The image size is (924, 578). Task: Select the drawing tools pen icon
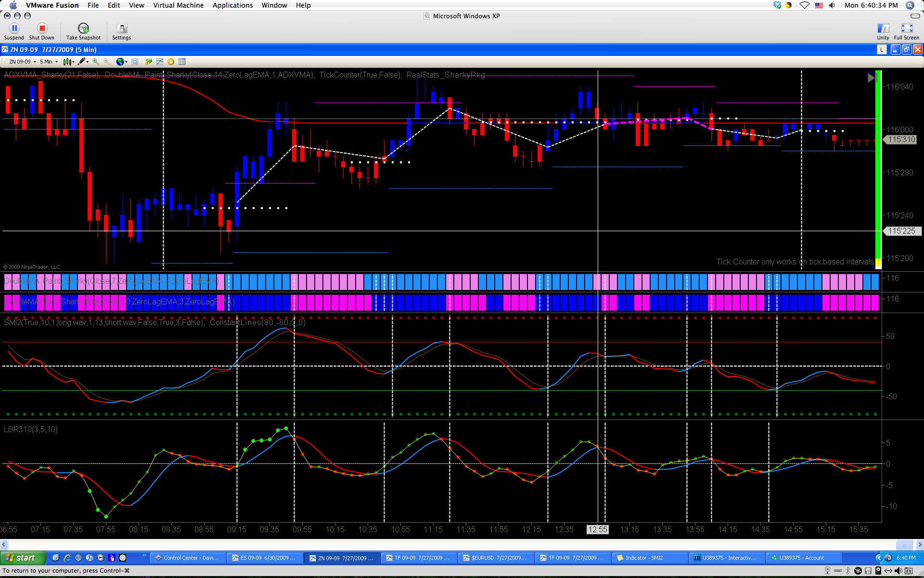coord(81,62)
